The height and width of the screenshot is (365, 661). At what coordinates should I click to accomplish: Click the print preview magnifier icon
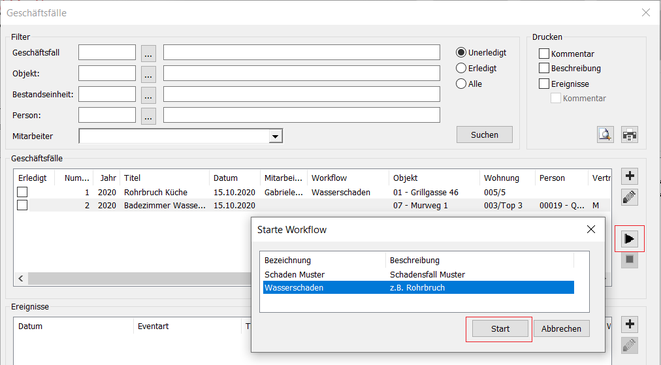(x=605, y=135)
